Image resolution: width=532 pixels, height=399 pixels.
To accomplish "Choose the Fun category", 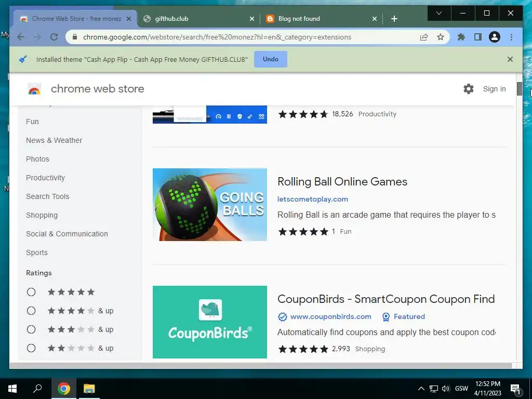I will coord(32,122).
